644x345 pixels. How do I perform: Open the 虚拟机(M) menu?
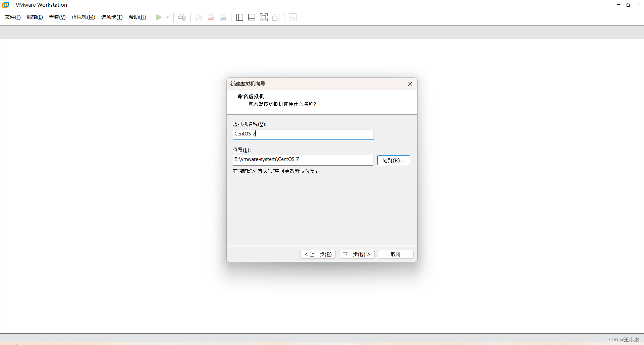pyautogui.click(x=84, y=17)
